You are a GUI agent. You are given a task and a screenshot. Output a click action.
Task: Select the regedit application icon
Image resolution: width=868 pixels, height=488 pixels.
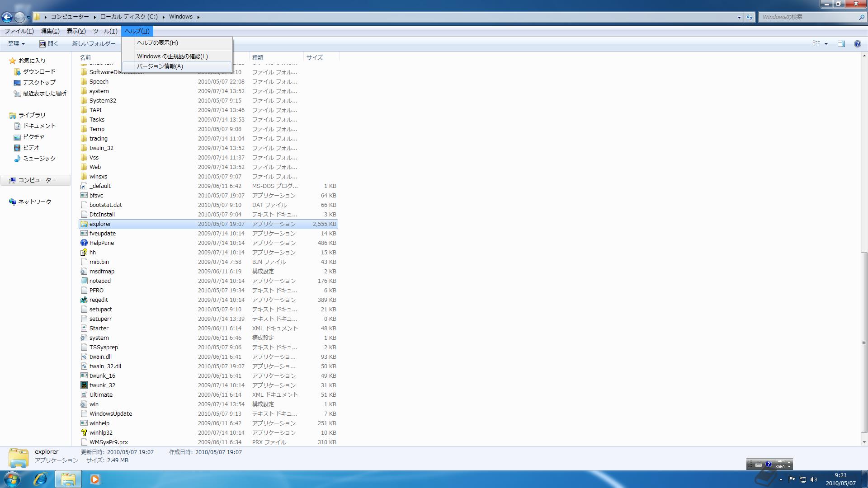click(84, 300)
